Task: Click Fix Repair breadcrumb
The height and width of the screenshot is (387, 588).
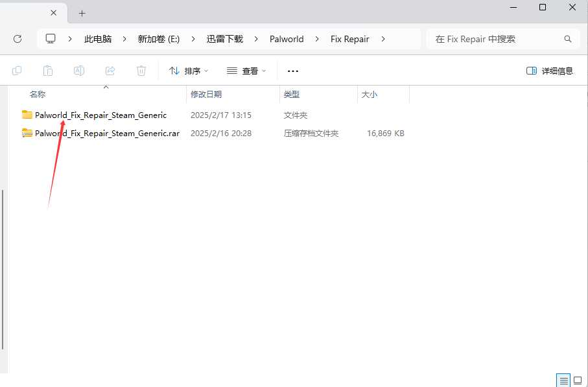Action: tap(350, 39)
